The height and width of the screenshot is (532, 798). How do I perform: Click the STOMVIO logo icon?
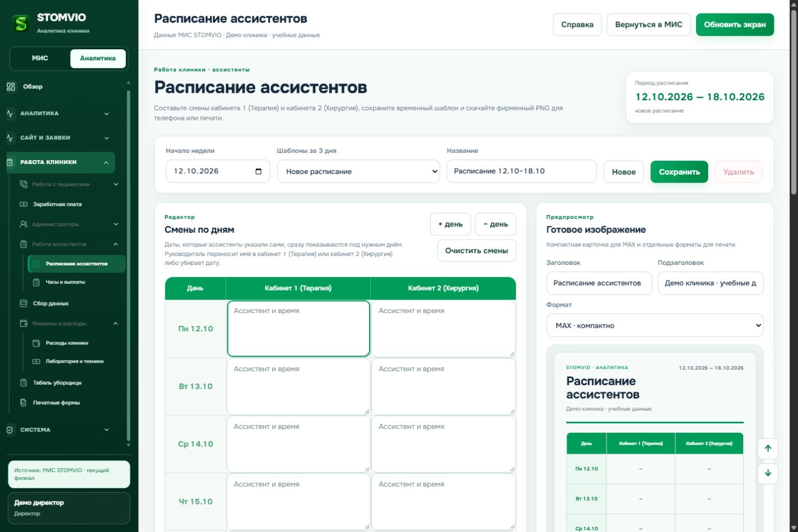coord(21,23)
